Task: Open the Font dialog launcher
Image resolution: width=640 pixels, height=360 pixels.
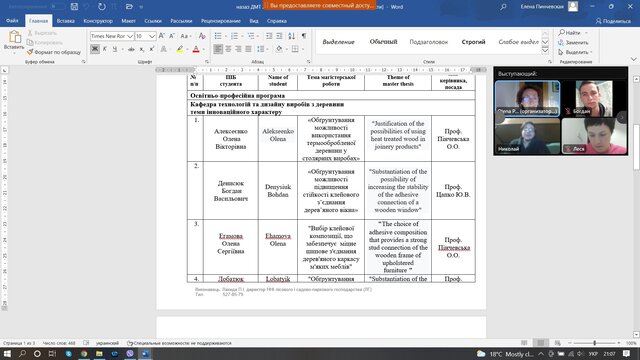Action: click(x=207, y=62)
